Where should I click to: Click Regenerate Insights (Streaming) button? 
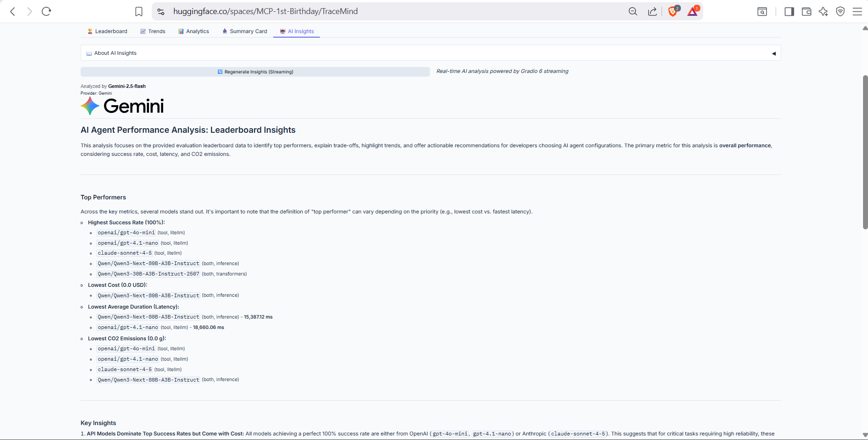[x=255, y=72]
